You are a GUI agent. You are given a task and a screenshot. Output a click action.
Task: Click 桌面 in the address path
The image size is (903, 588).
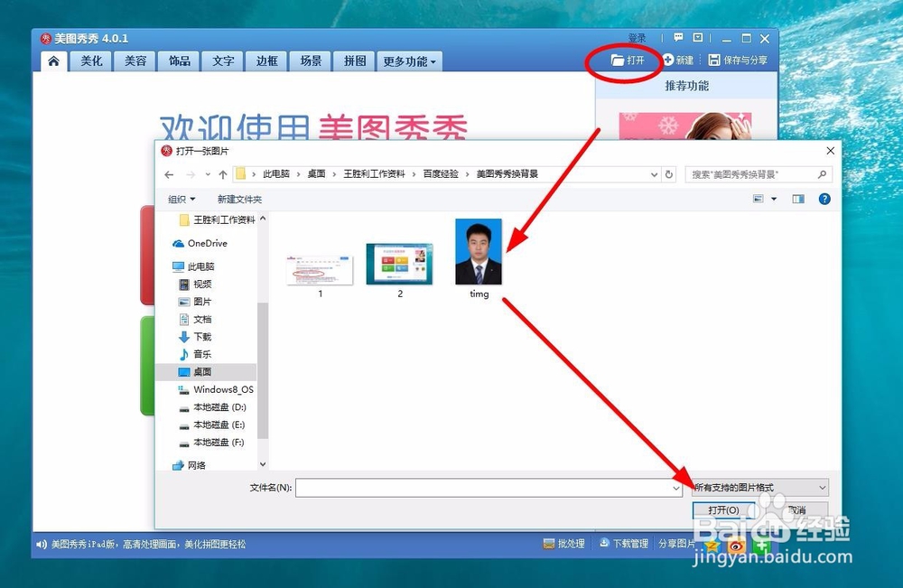point(316,174)
